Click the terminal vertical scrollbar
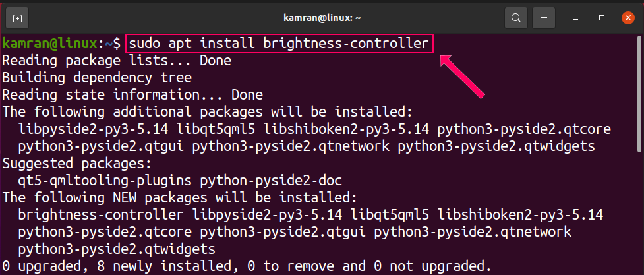 (639, 99)
